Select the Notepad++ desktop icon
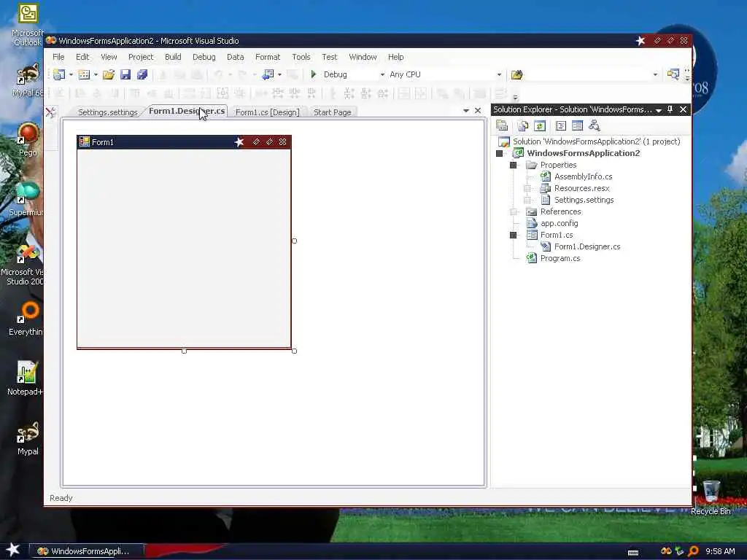 tap(26, 378)
